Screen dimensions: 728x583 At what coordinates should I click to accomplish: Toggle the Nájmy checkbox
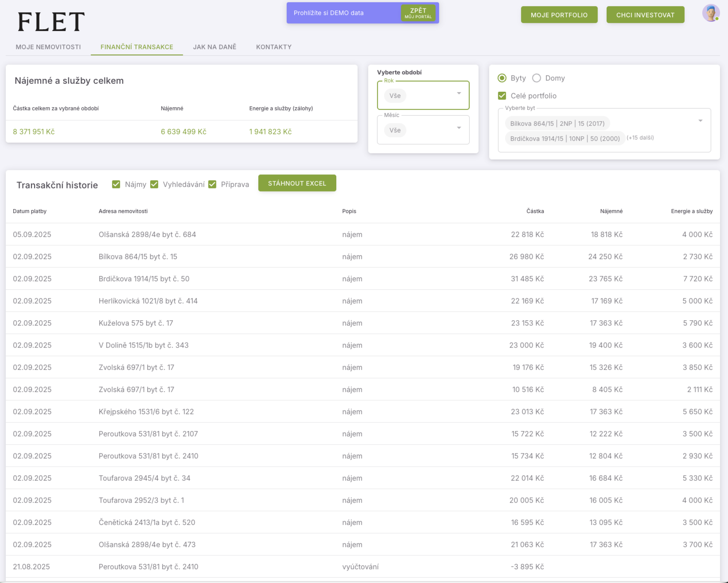(x=116, y=184)
